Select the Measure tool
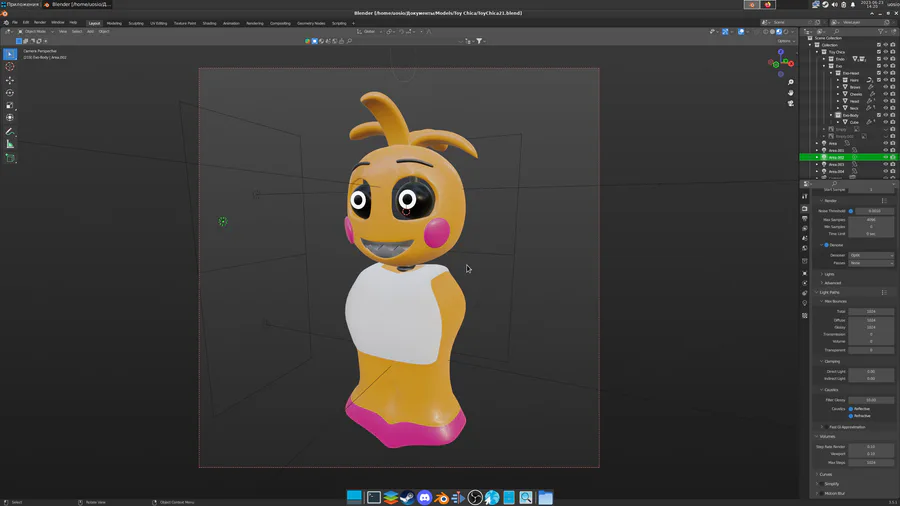 pyautogui.click(x=10, y=144)
